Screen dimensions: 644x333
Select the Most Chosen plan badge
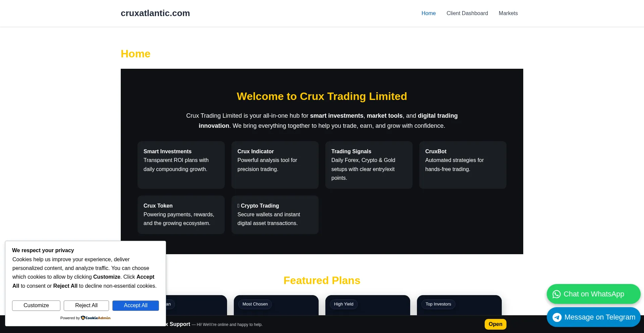click(x=255, y=304)
